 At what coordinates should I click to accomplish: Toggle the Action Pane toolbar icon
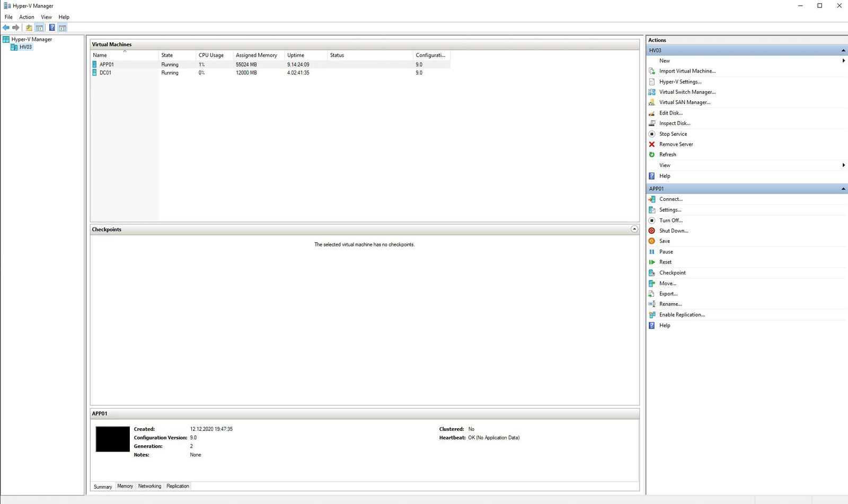click(x=63, y=28)
